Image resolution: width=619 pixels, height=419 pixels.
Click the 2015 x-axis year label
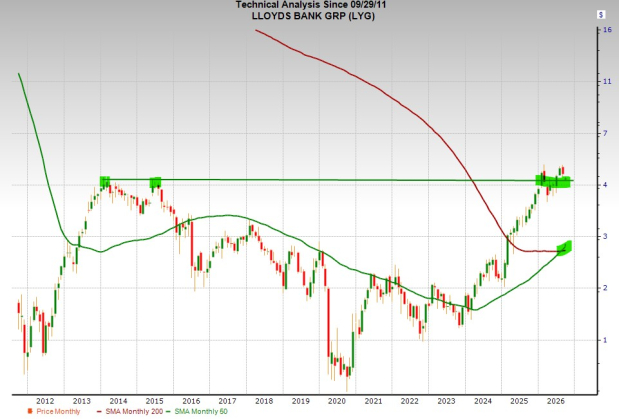(154, 401)
